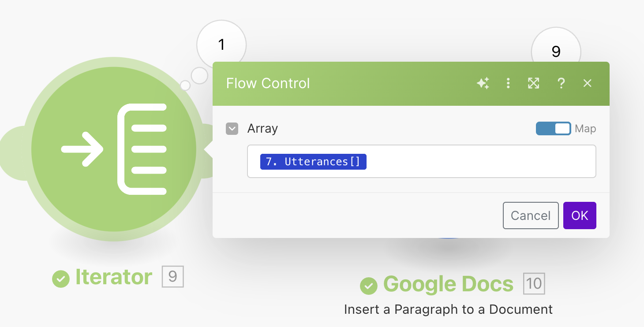Select the Iterator label under the module
The image size is (644, 327).
113,277
